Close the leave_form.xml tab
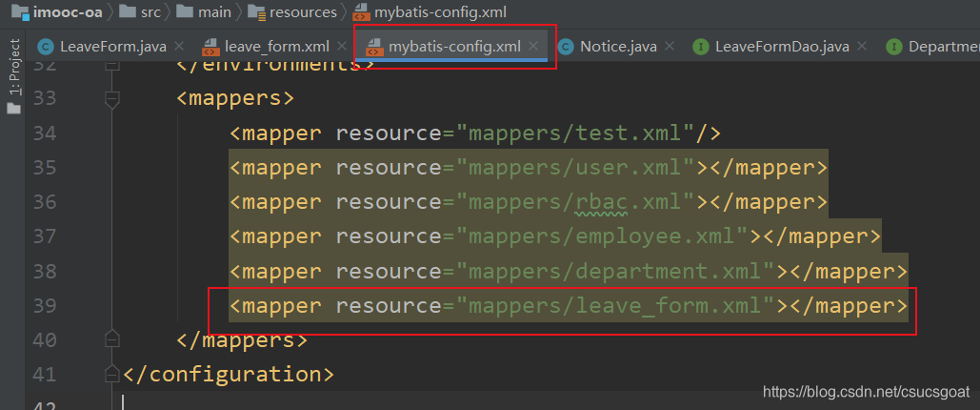 tap(341, 46)
